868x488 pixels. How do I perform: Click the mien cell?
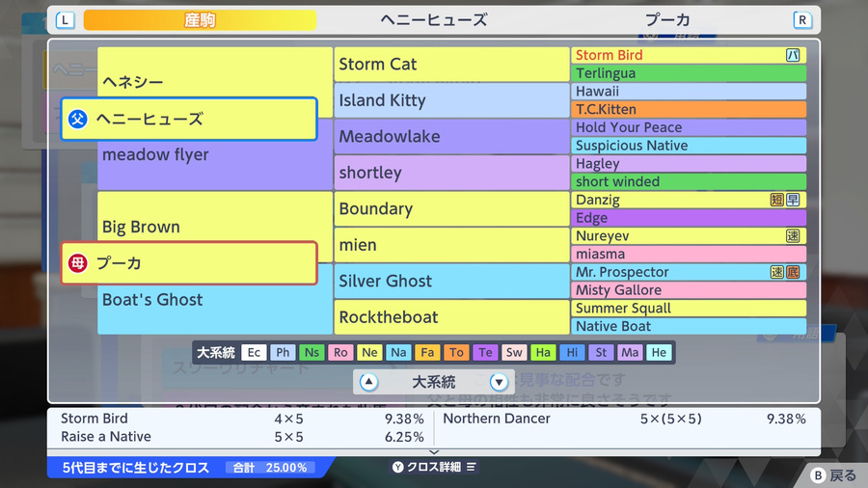coord(451,245)
